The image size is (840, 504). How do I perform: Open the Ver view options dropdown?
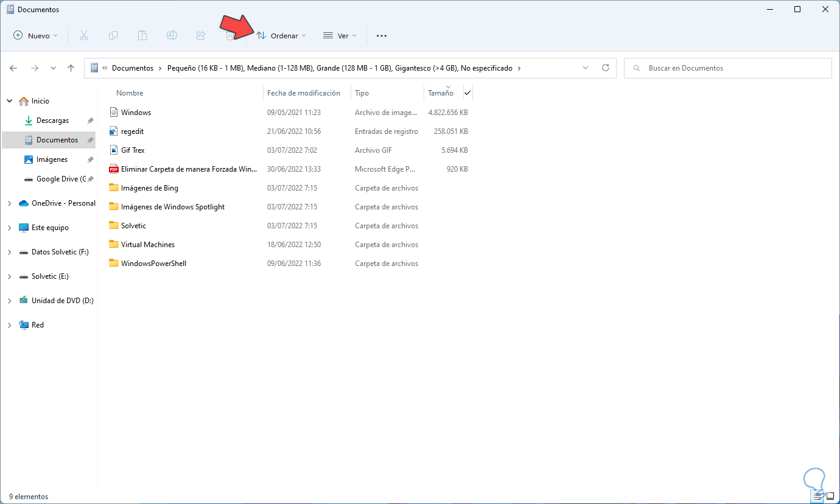[340, 35]
